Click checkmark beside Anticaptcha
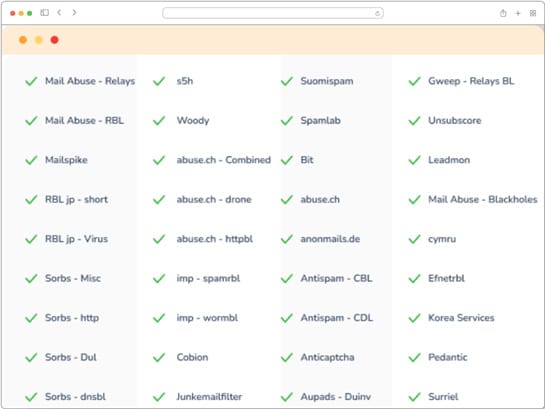 point(287,357)
